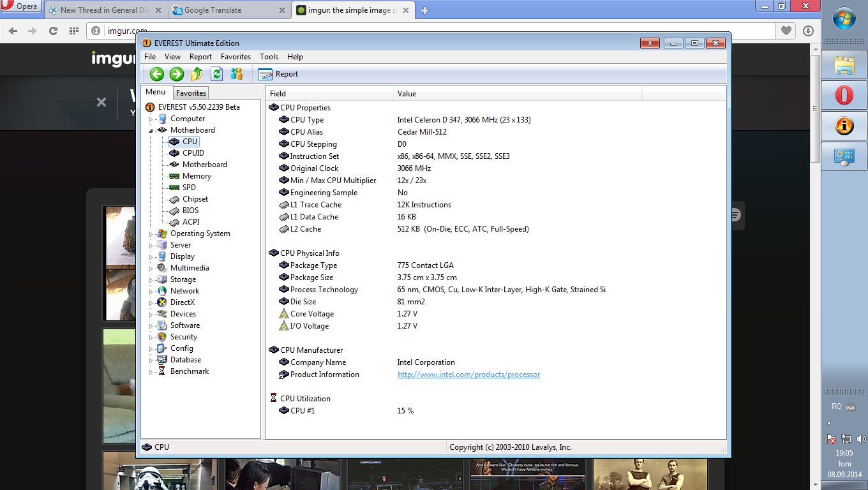
Task: Open the Benchmark hourglass item
Action: (x=189, y=371)
